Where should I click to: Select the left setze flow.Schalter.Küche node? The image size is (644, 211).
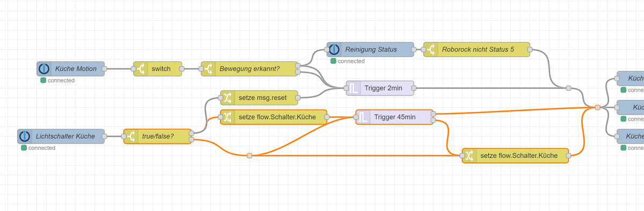pos(274,117)
